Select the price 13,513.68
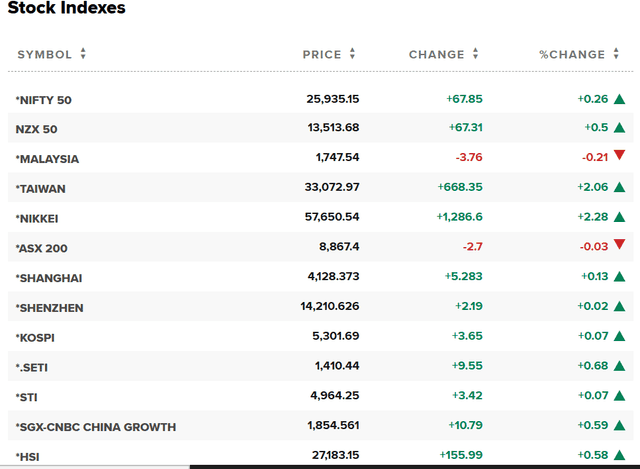The width and height of the screenshot is (640, 469). click(333, 128)
